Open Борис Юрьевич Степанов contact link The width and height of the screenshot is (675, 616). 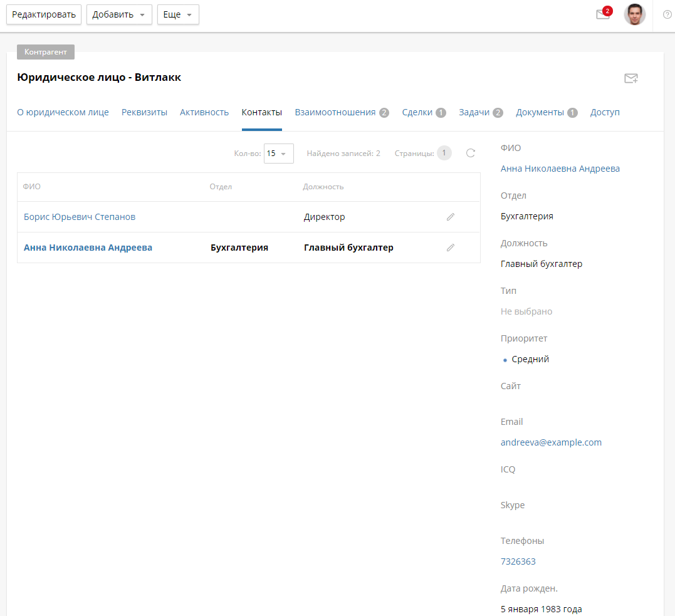[80, 217]
